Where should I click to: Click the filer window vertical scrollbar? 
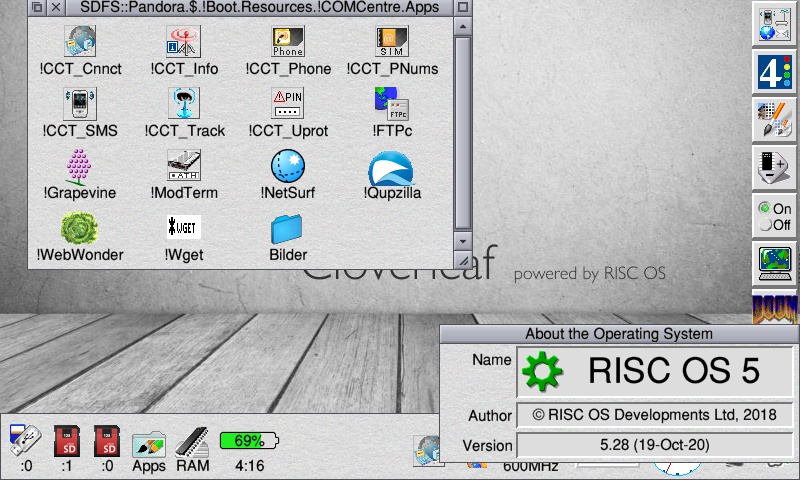point(462,130)
